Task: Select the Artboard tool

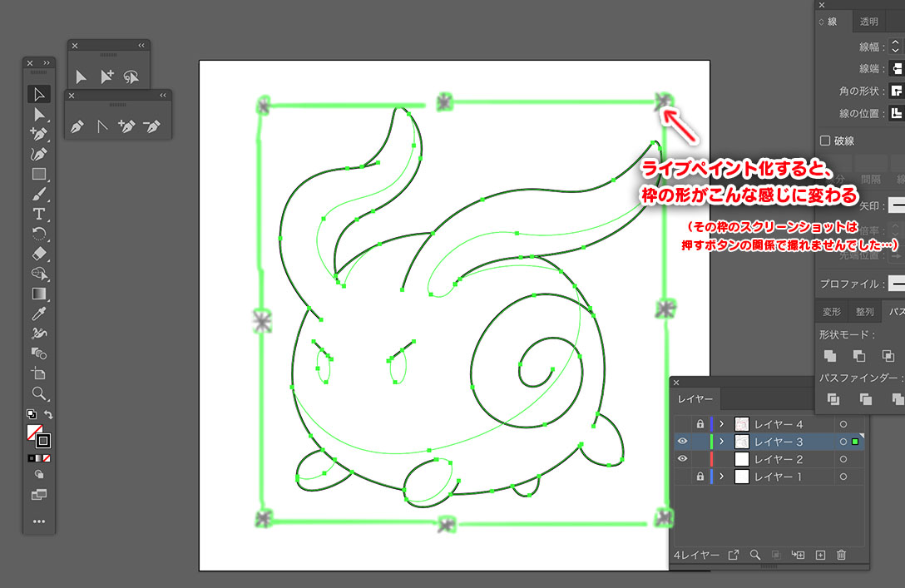Action: (38, 373)
